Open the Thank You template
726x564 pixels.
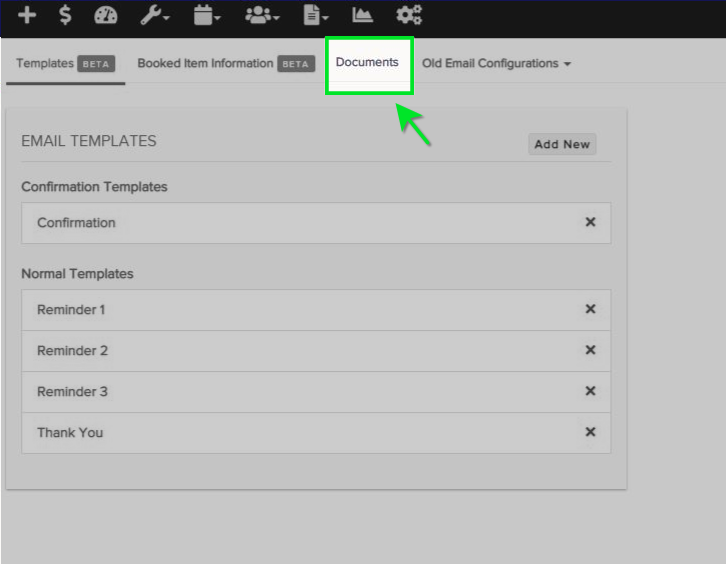click(x=316, y=432)
